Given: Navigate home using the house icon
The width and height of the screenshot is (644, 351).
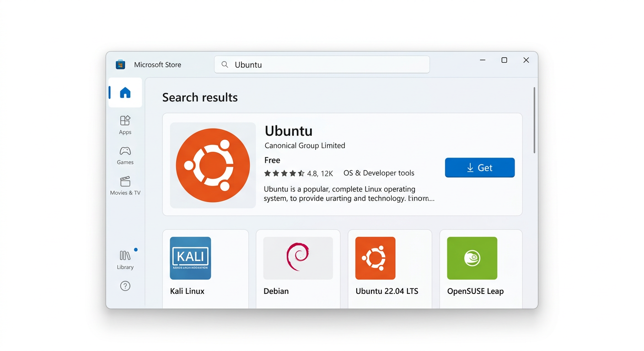Looking at the screenshot, I should coord(125,92).
